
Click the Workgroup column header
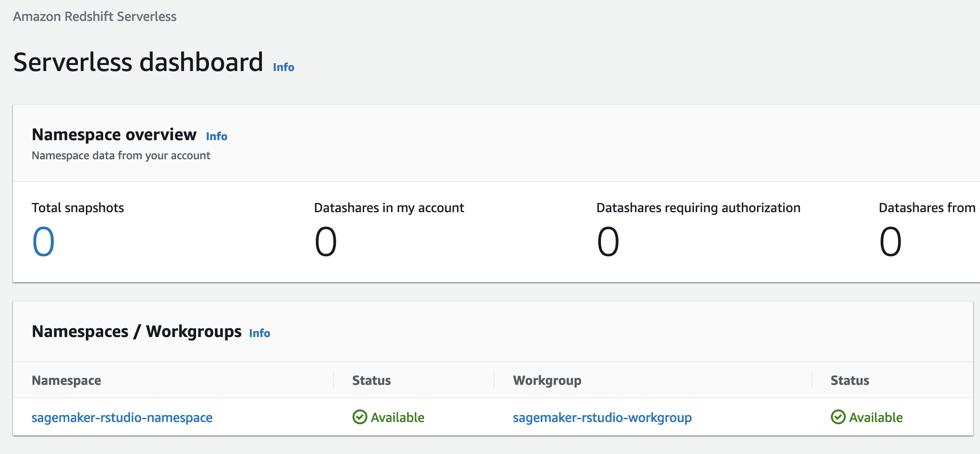pyautogui.click(x=547, y=381)
